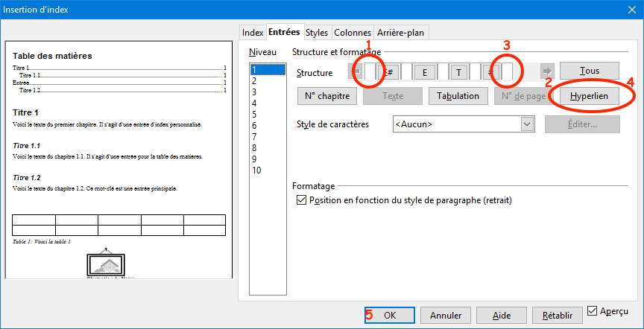Select the # page number token
The height and width of the screenshot is (329, 644).
(x=491, y=71)
